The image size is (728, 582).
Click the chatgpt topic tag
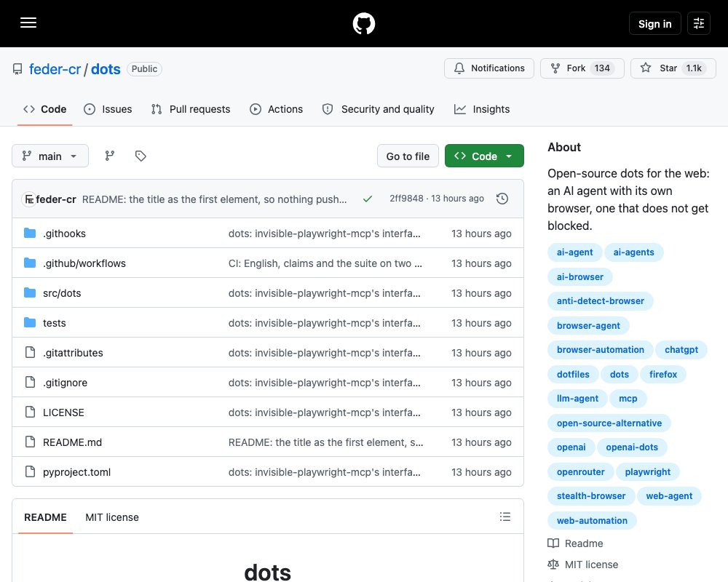click(x=681, y=349)
